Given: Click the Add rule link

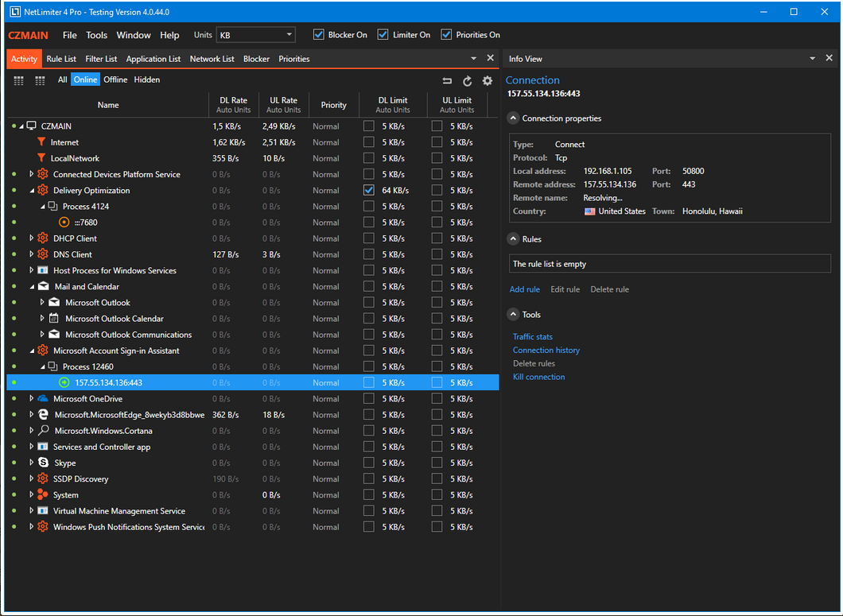Looking at the screenshot, I should 525,289.
